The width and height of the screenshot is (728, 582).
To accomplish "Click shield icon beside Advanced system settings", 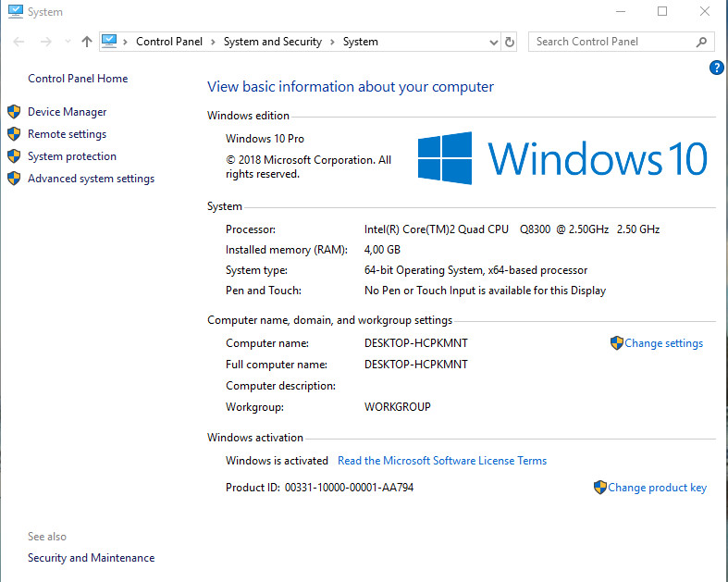I will (14, 179).
